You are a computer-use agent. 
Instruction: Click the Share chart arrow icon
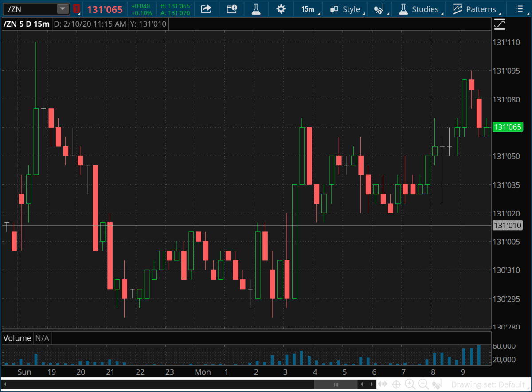point(206,9)
